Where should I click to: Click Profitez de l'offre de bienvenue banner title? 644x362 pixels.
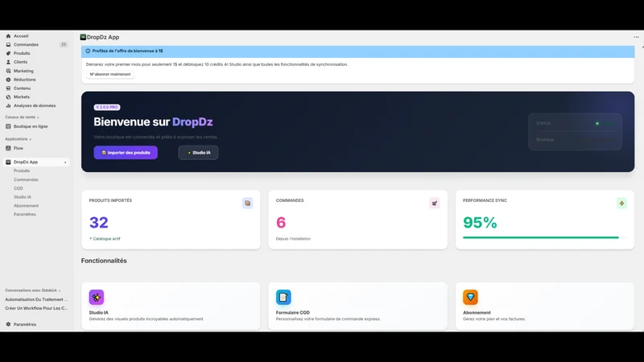[x=127, y=51]
